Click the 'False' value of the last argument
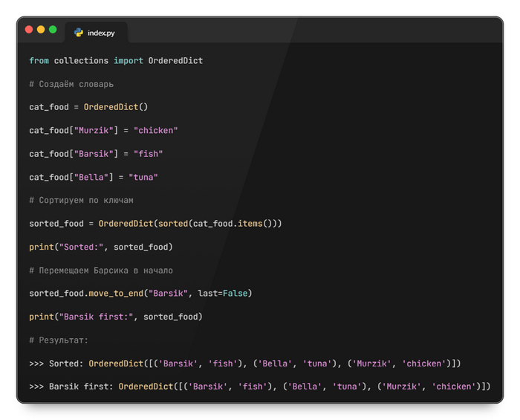520x420 pixels. [x=237, y=294]
